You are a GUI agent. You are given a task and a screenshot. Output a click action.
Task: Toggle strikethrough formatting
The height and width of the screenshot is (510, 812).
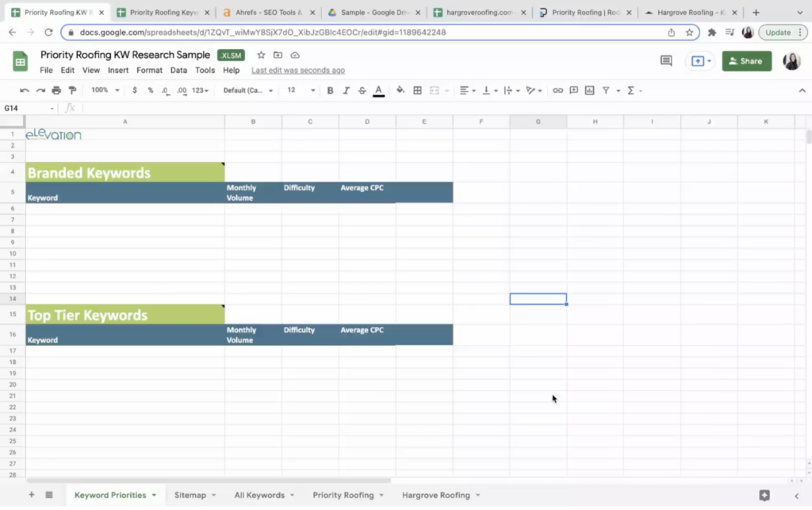coord(362,90)
